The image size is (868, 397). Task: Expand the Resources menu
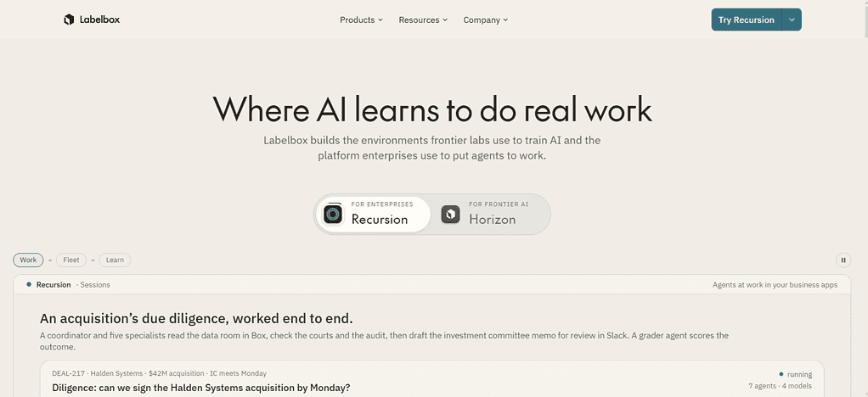tap(423, 20)
